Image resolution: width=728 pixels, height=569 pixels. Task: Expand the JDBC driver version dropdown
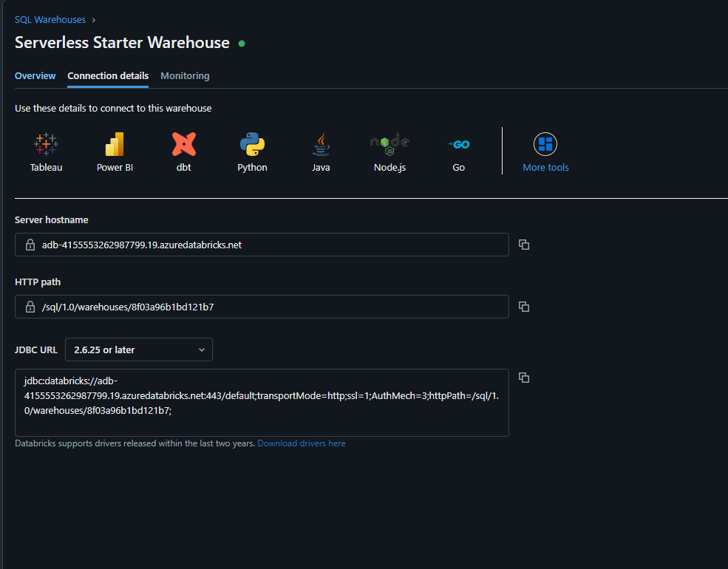[139, 350]
